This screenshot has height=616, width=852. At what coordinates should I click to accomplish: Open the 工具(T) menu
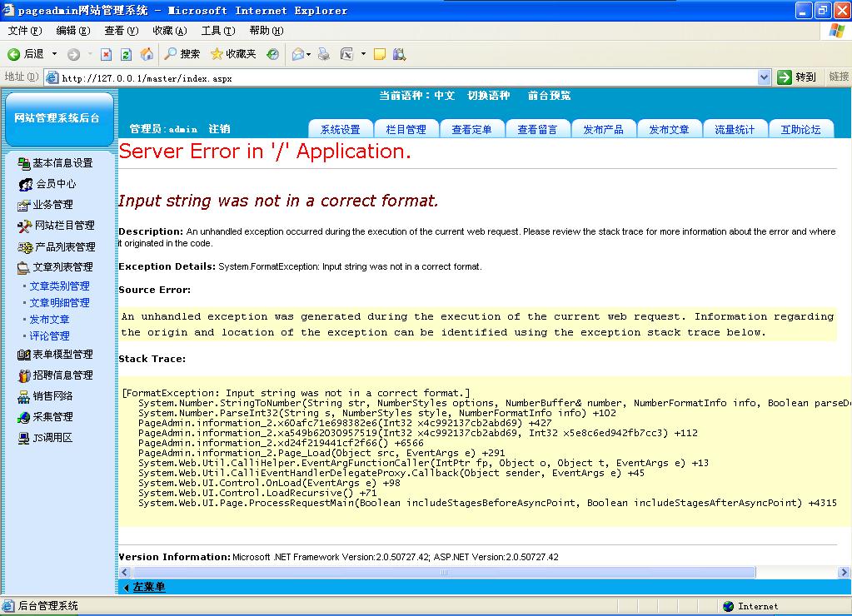tap(217, 31)
